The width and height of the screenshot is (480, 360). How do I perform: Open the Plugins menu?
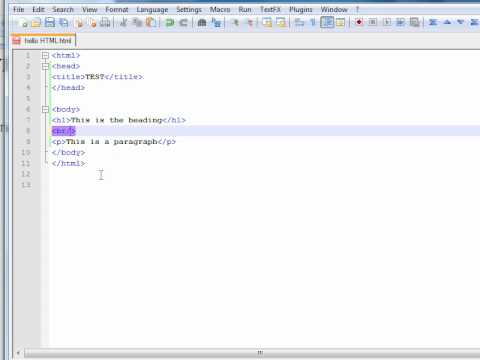(x=301, y=9)
